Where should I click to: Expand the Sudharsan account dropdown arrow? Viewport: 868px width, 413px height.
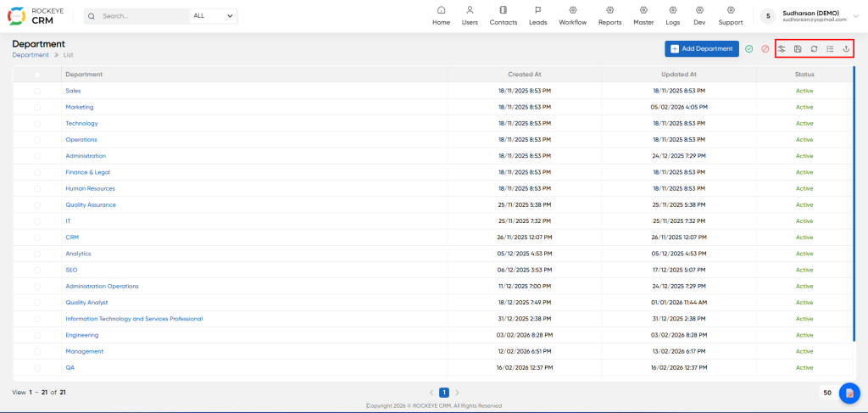coord(856,16)
